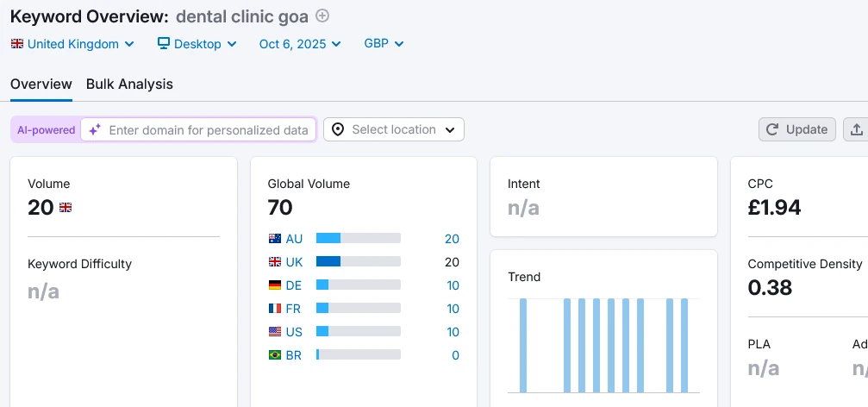The width and height of the screenshot is (868, 407).
Task: Open the Desktop device dropdown
Action: click(197, 44)
